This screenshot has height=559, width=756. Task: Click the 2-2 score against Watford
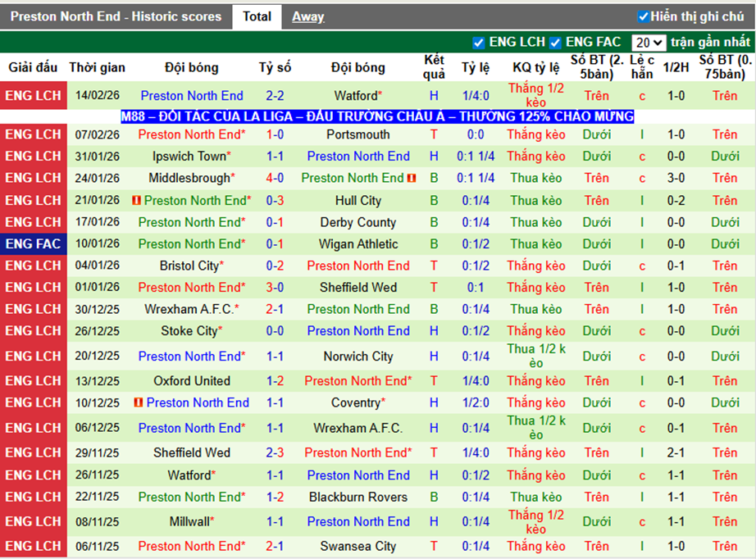(x=275, y=96)
